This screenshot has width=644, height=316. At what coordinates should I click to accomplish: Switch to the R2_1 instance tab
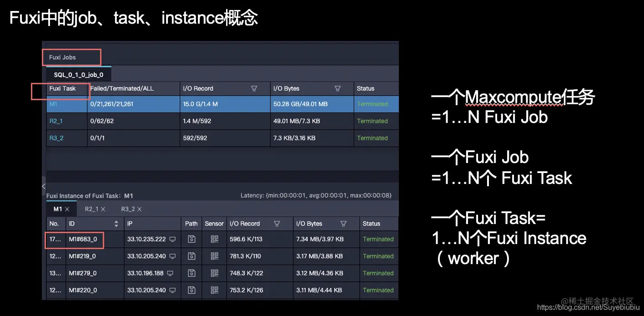(91, 209)
